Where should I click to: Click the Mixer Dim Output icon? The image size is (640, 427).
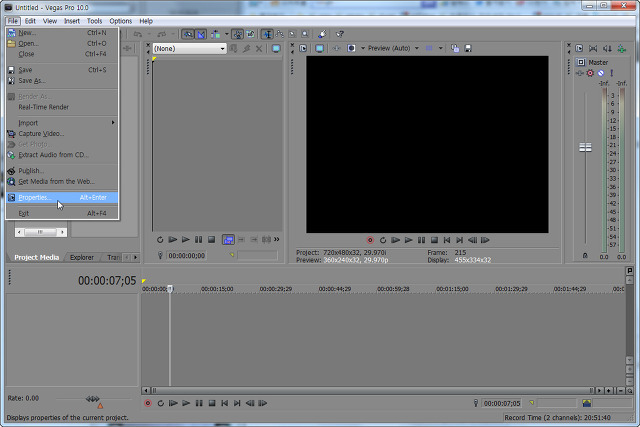[x=607, y=49]
